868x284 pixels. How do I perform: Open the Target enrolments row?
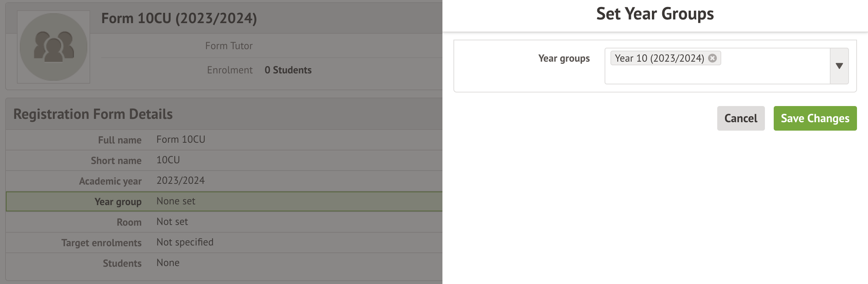pyautogui.click(x=224, y=243)
